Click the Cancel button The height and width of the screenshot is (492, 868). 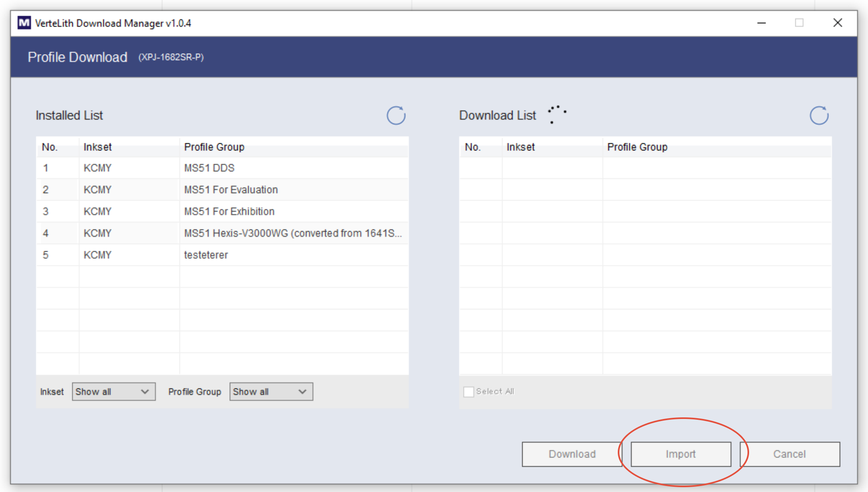point(789,454)
